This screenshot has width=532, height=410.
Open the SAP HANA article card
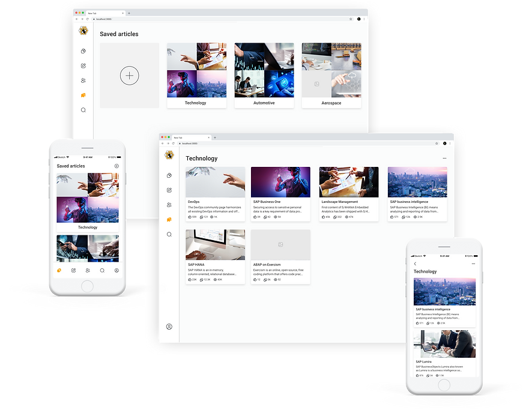[215, 257]
